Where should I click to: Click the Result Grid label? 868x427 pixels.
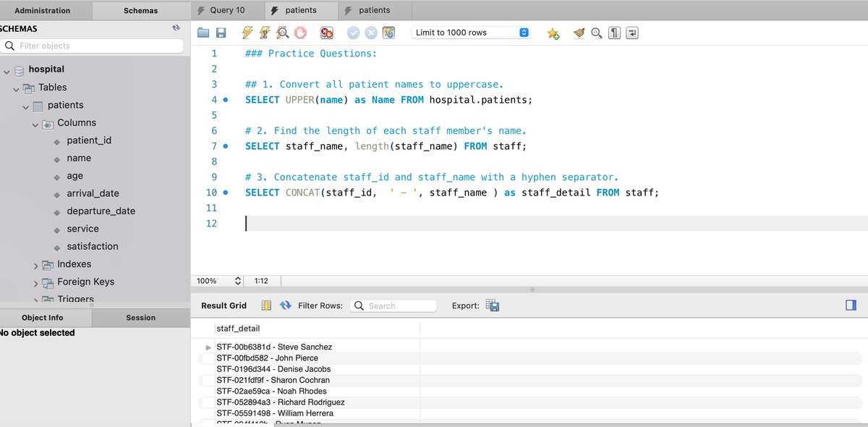(224, 305)
